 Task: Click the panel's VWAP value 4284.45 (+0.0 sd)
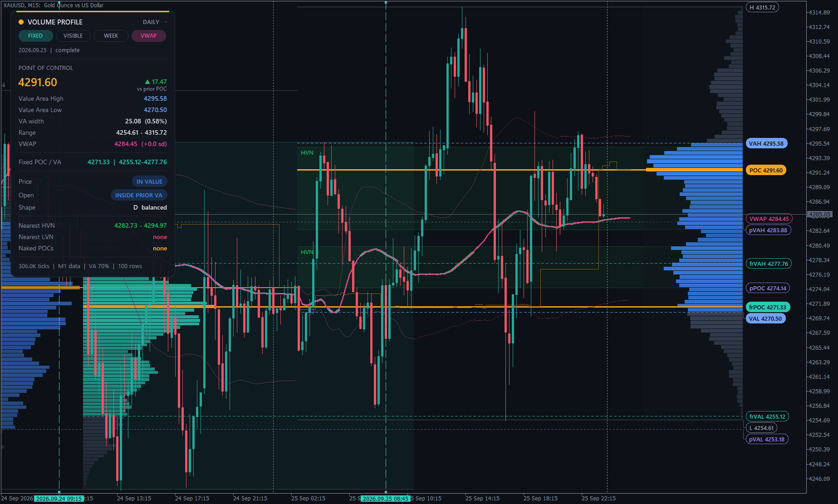click(140, 144)
